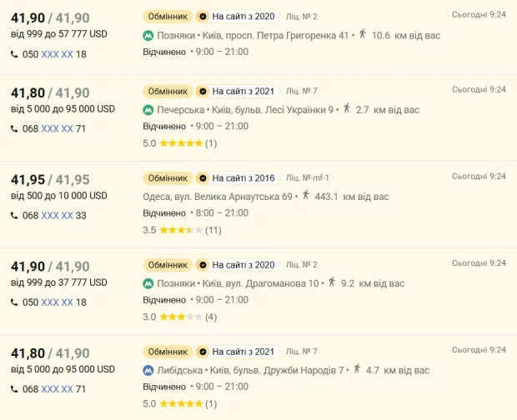Click the 'Обмінник' badge in the Одеса listing
This screenshot has height=420, width=517.
(168, 178)
